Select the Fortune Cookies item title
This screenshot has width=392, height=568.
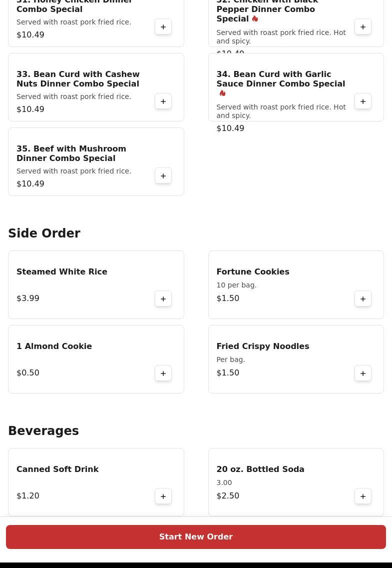click(x=253, y=272)
